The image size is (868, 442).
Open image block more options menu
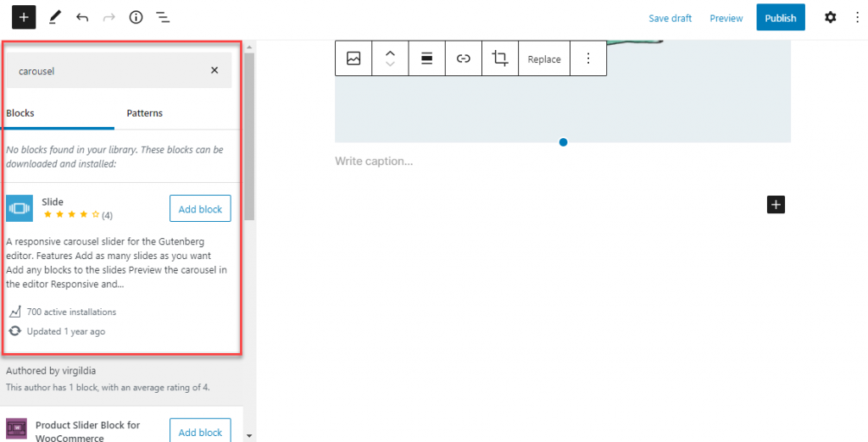(588, 58)
